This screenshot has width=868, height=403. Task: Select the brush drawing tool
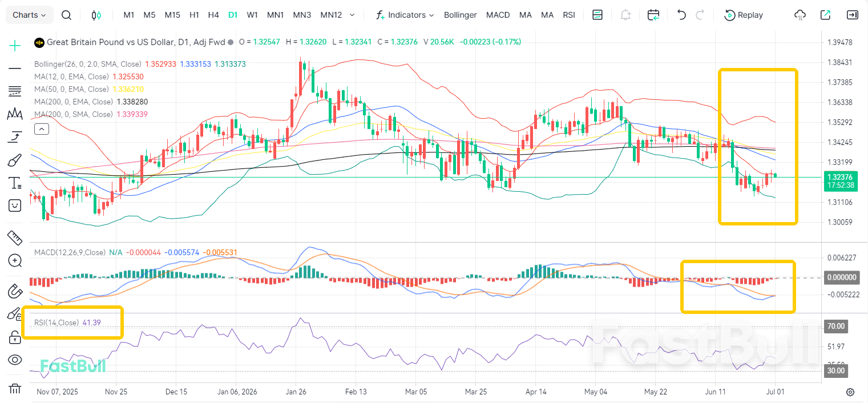tap(15, 160)
